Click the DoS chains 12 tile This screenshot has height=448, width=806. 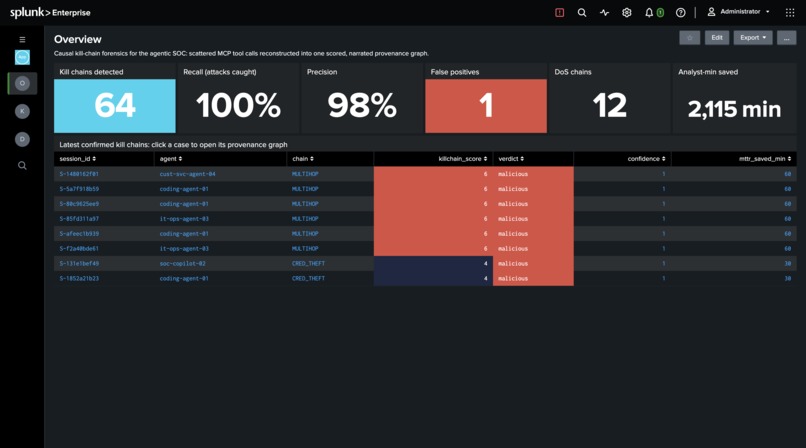pyautogui.click(x=610, y=106)
